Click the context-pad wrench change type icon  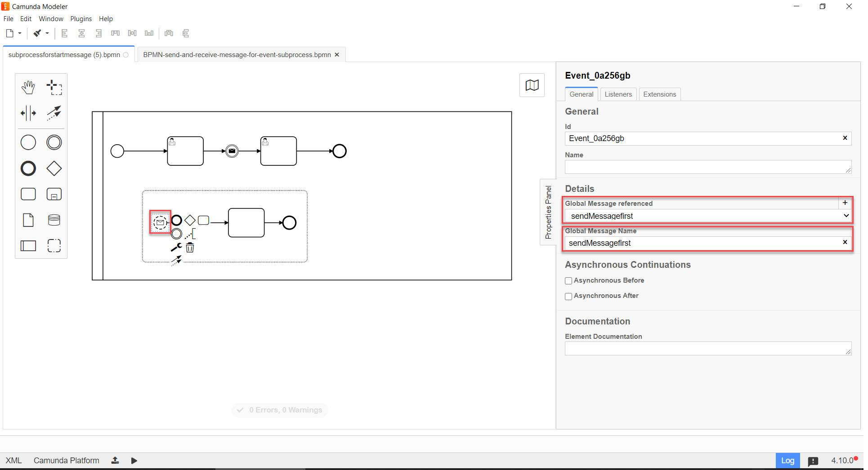coord(176,247)
